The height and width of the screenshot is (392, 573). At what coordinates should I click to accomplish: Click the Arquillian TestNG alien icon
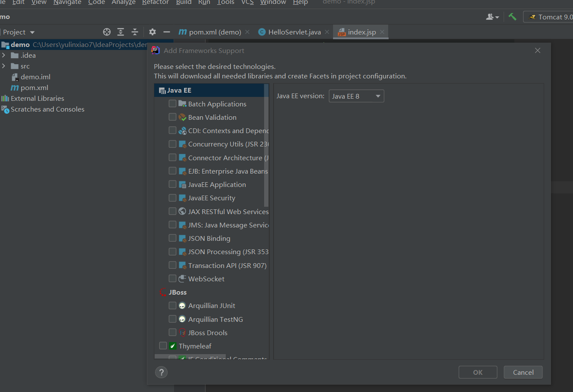tap(182, 319)
